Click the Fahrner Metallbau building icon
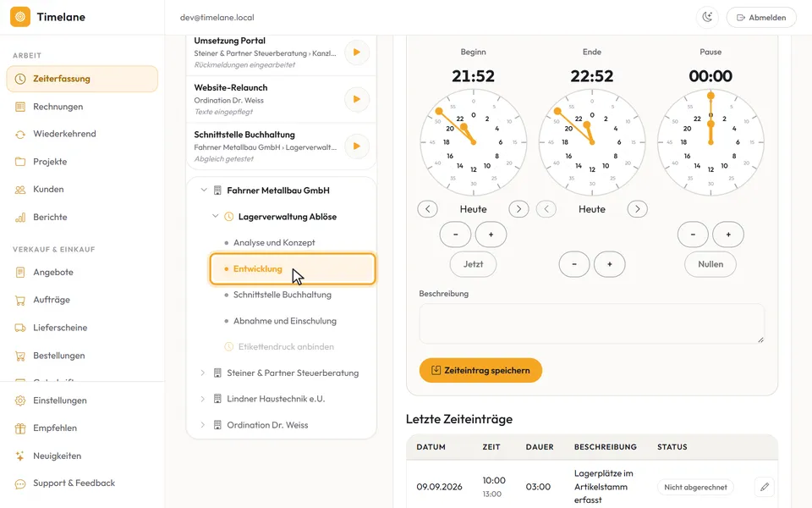 pyautogui.click(x=218, y=190)
